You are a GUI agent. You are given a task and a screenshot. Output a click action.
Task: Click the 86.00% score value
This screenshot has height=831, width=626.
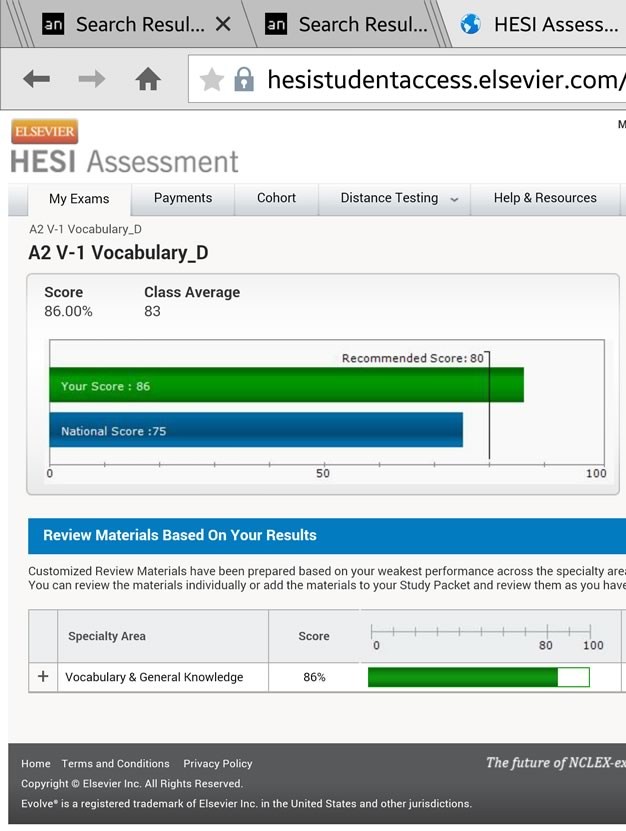pos(68,311)
